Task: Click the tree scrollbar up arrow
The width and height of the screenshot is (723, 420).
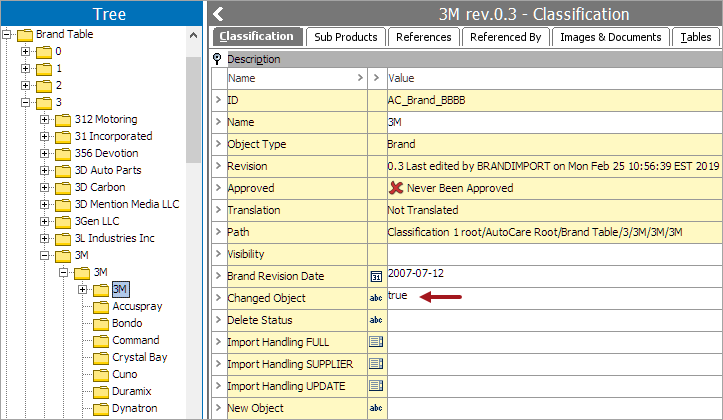Action: pos(194,35)
